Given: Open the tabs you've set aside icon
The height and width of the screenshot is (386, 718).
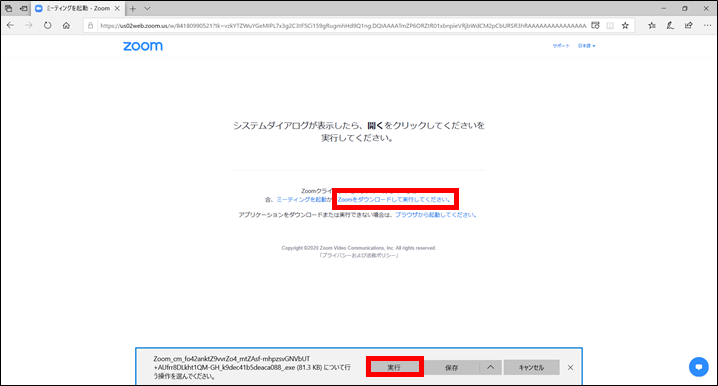Looking at the screenshot, I should pyautogui.click(x=8, y=8).
